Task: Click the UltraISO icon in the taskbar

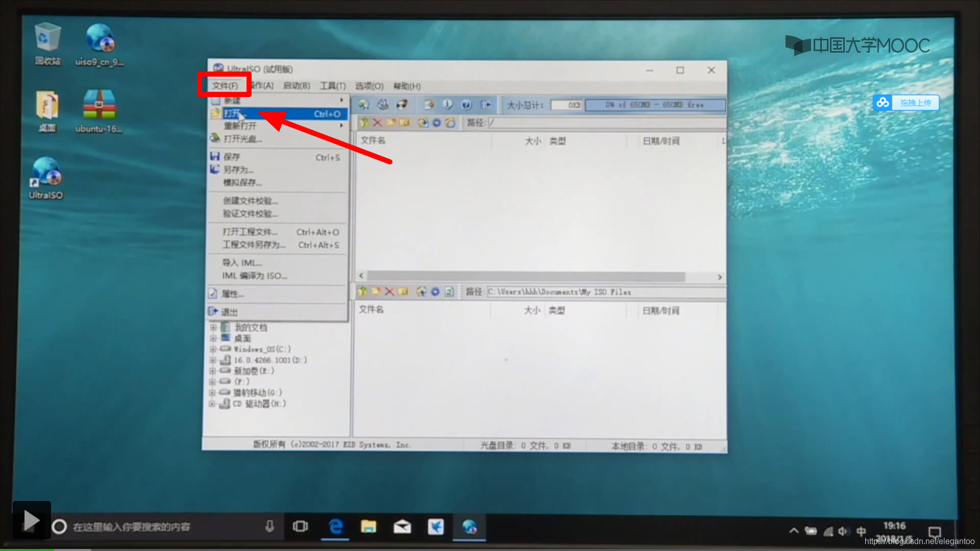Action: pyautogui.click(x=469, y=526)
